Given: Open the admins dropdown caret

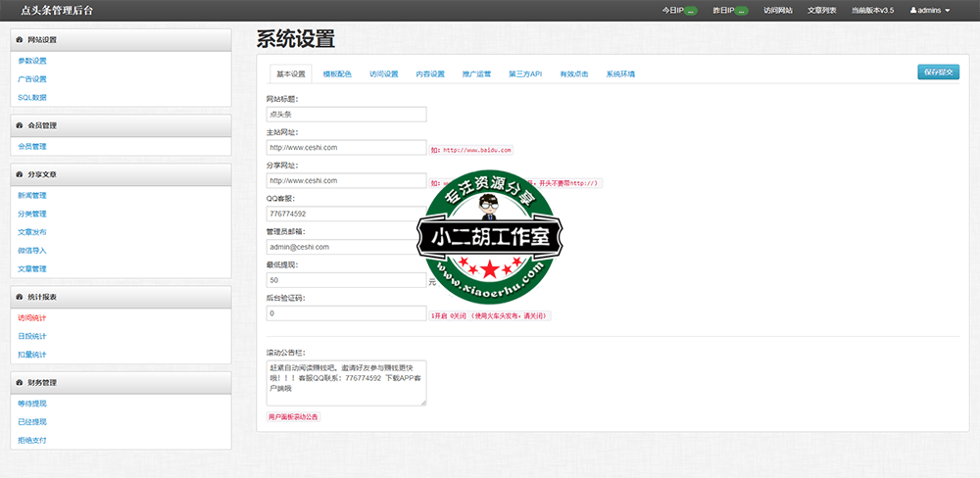Looking at the screenshot, I should pyautogui.click(x=948, y=11).
